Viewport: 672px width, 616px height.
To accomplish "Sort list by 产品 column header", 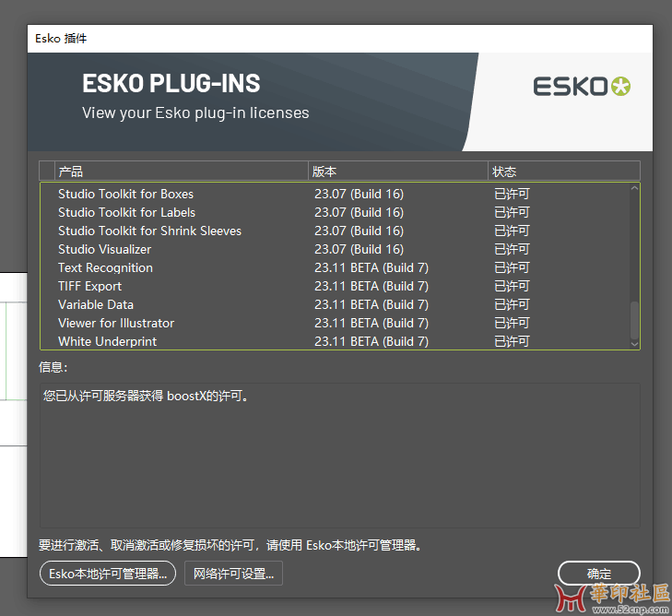I will tap(182, 172).
